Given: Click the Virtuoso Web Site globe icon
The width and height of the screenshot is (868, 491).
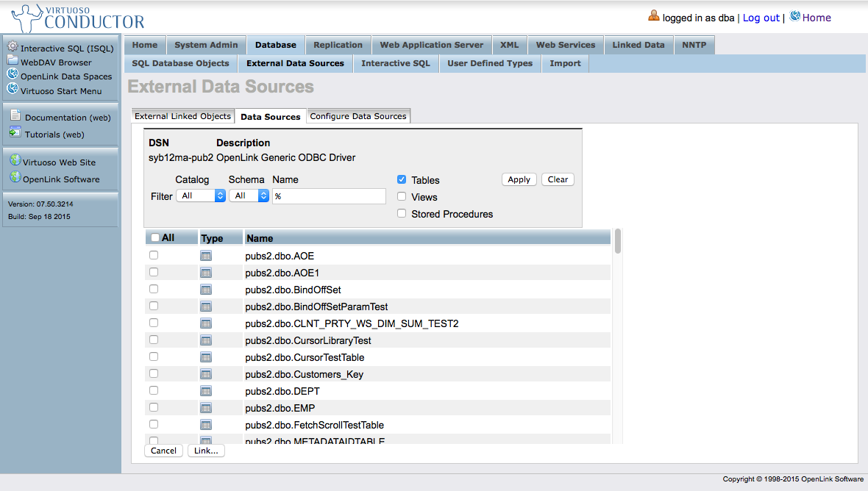Looking at the screenshot, I should pyautogui.click(x=15, y=160).
